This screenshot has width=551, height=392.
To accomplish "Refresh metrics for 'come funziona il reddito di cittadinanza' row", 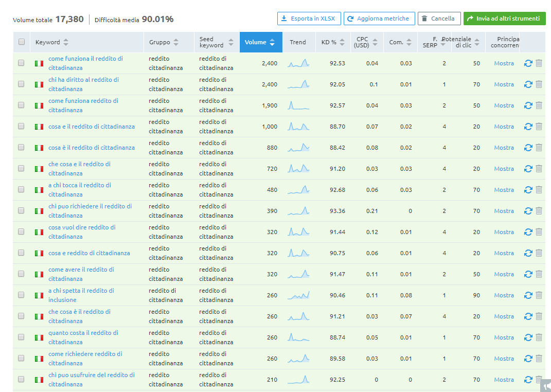I will pyautogui.click(x=528, y=63).
